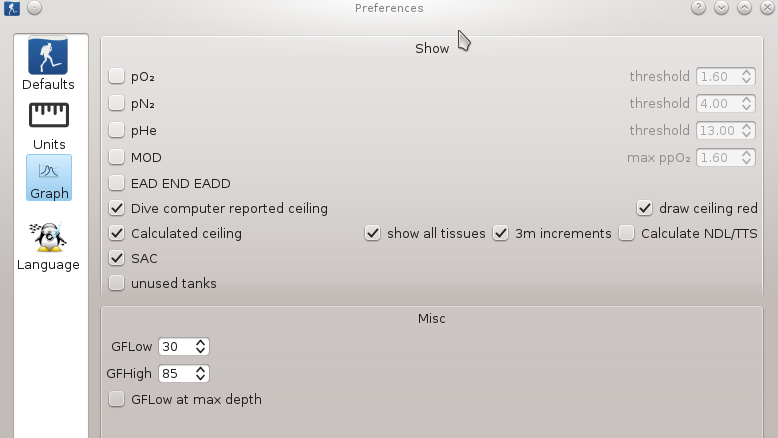The height and width of the screenshot is (438, 778).
Task: Turn off 3m increments checkbox
Action: 501,233
